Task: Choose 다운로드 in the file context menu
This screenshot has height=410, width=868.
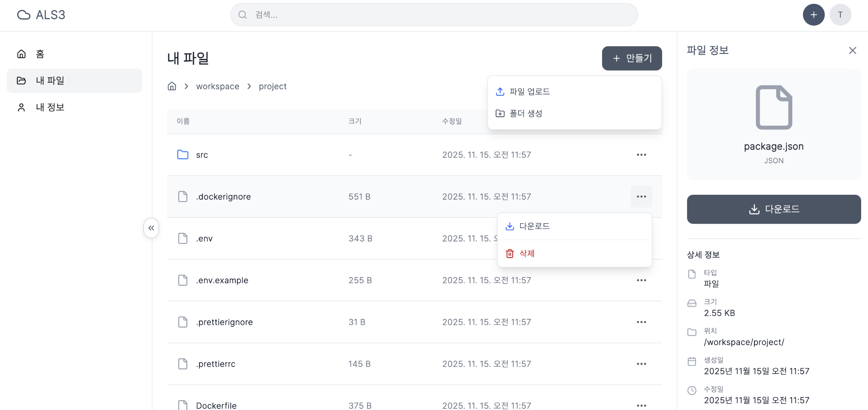Action: point(534,226)
